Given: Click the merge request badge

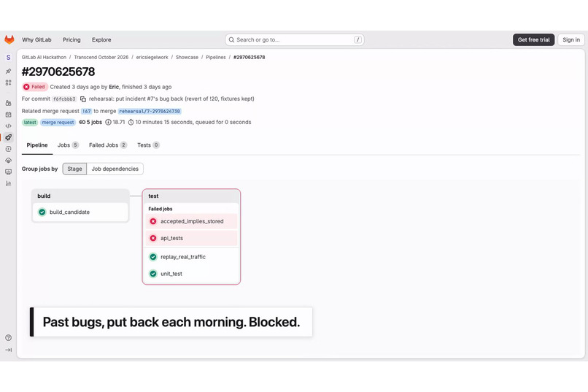Looking at the screenshot, I should [x=58, y=123].
